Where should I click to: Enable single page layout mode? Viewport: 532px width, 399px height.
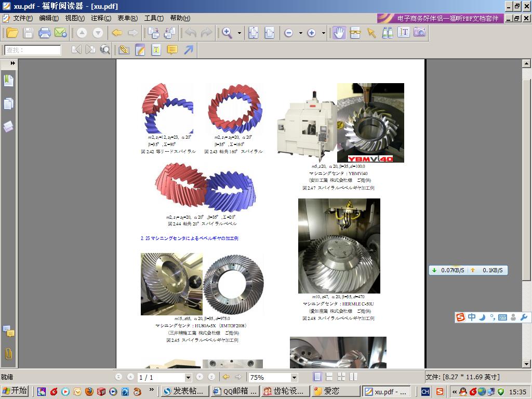point(317,377)
